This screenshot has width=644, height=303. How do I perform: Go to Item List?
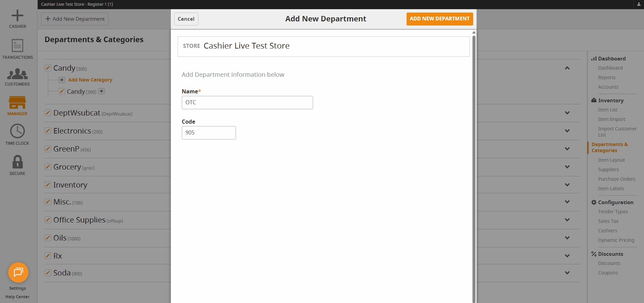pyautogui.click(x=608, y=110)
